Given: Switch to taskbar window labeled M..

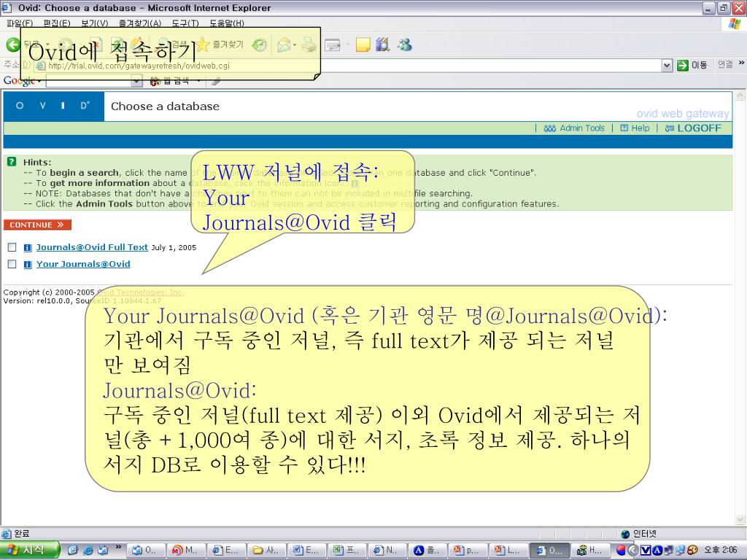Looking at the screenshot, I should click(x=186, y=550).
